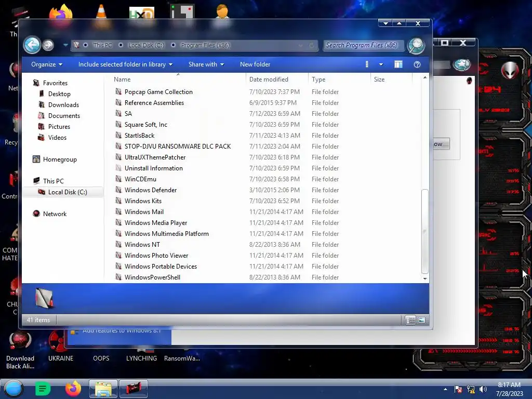Go back with the Back arrow button
The image size is (532, 399).
click(x=32, y=45)
